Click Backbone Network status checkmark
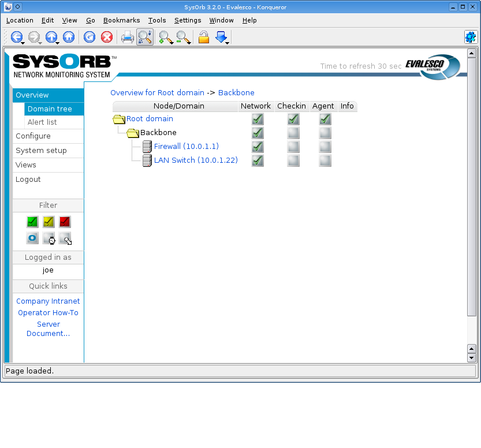 258,133
